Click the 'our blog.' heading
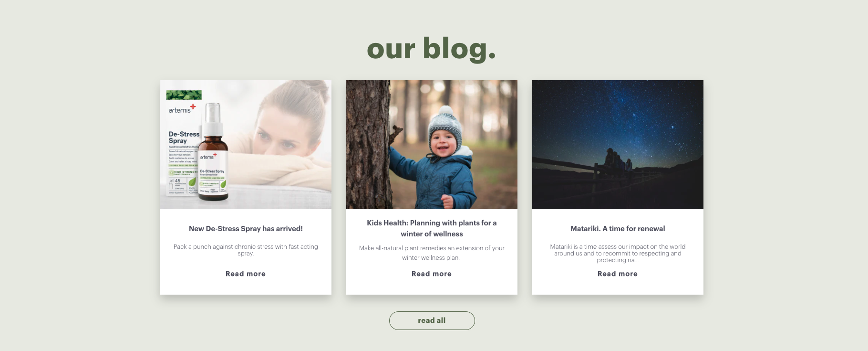Screen dimensions: 868x351 pos(432,49)
